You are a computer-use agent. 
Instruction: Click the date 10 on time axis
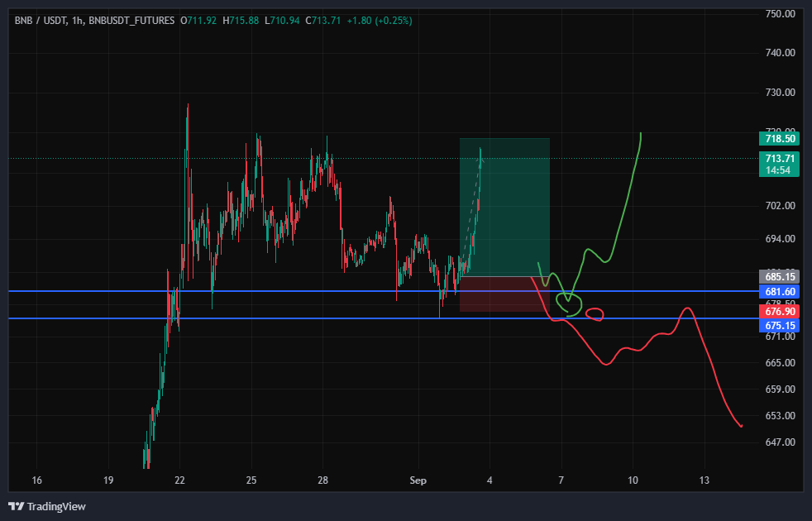633,480
